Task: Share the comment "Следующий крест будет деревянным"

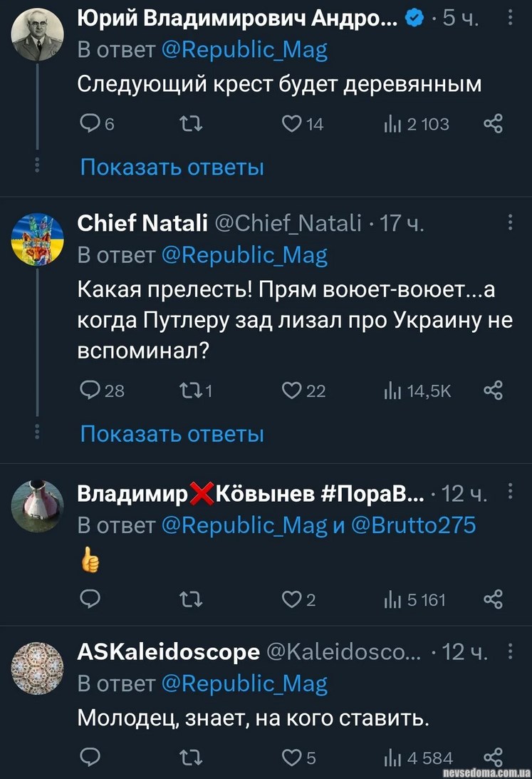Action: [493, 125]
